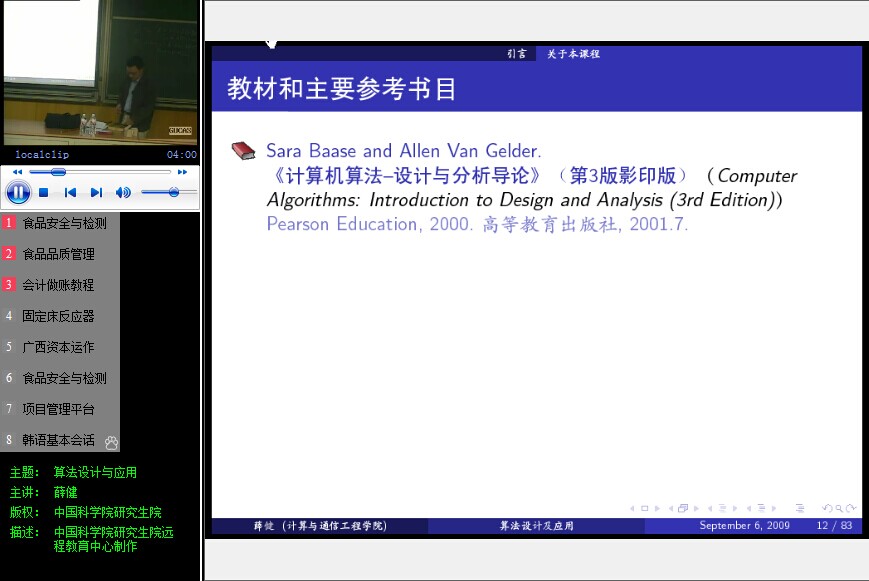Click the Pearson Education, 2000 publisher line

click(477, 224)
